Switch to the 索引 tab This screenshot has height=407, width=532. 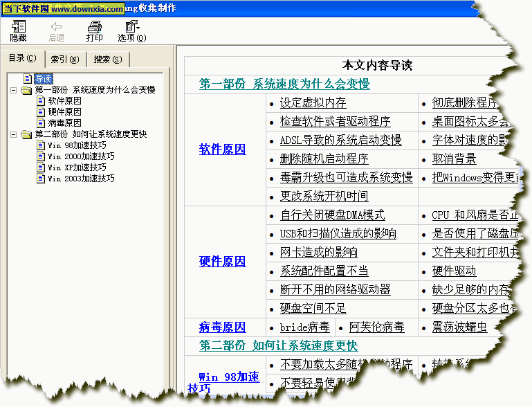click(x=64, y=60)
